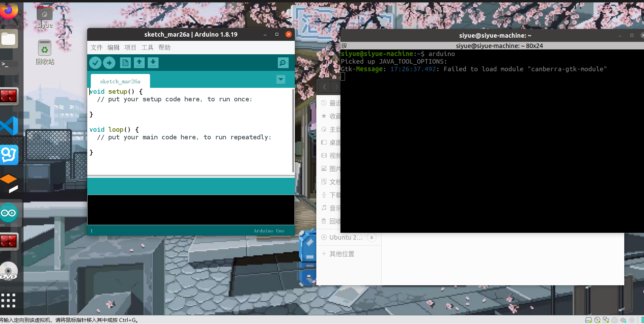Open the 项目 menu in Arduino
This screenshot has height=324, width=644.
(x=130, y=47)
